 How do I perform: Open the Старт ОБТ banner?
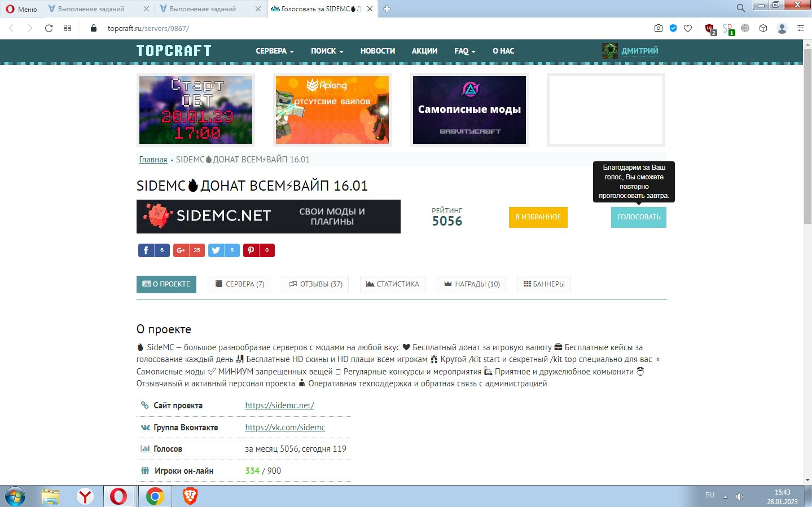click(x=196, y=110)
